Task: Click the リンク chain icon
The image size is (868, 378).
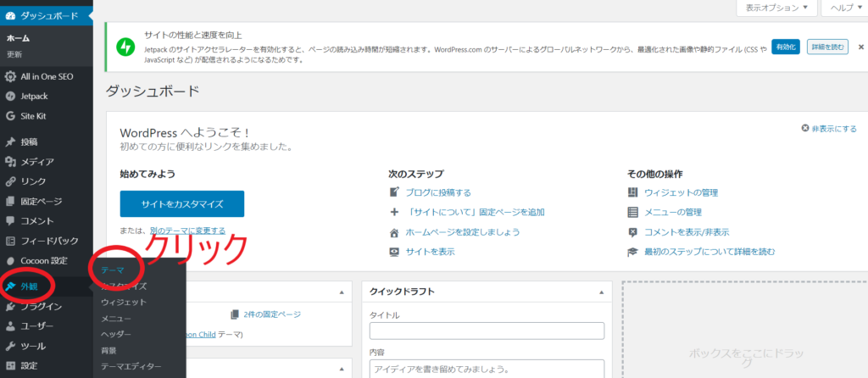Action: 10,181
